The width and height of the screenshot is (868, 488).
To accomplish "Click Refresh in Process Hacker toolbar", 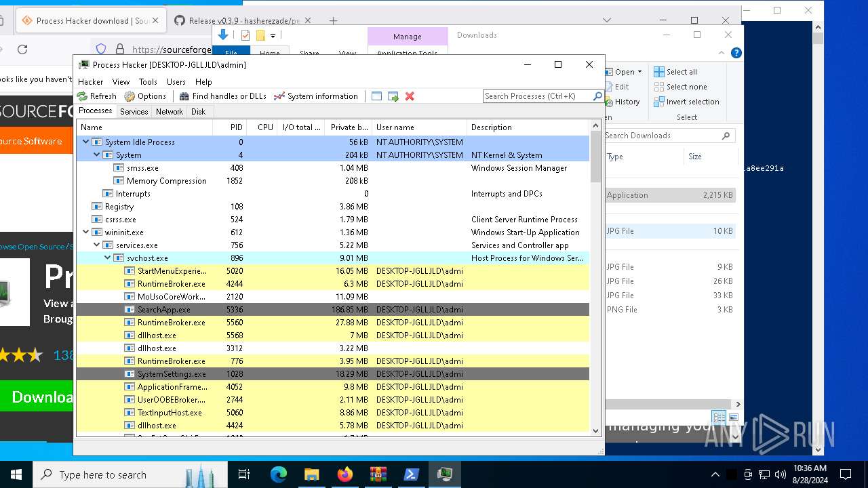I will [96, 96].
